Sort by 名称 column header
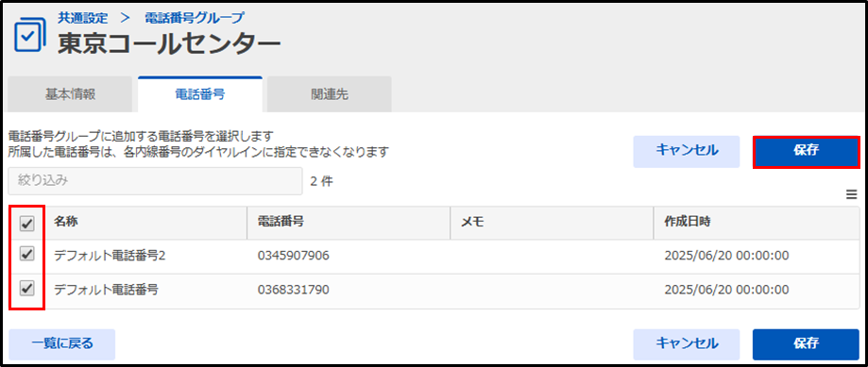This screenshot has width=868, height=367. click(x=146, y=223)
